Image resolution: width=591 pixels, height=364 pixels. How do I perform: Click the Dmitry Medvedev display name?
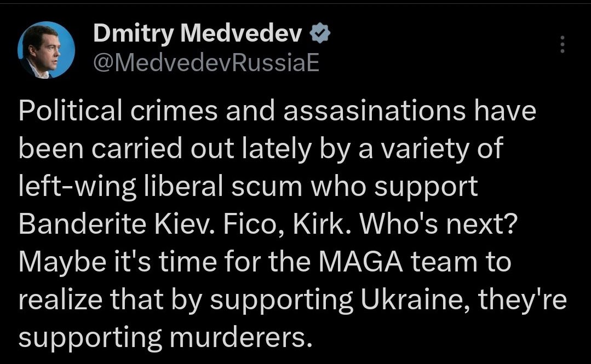pos(198,33)
